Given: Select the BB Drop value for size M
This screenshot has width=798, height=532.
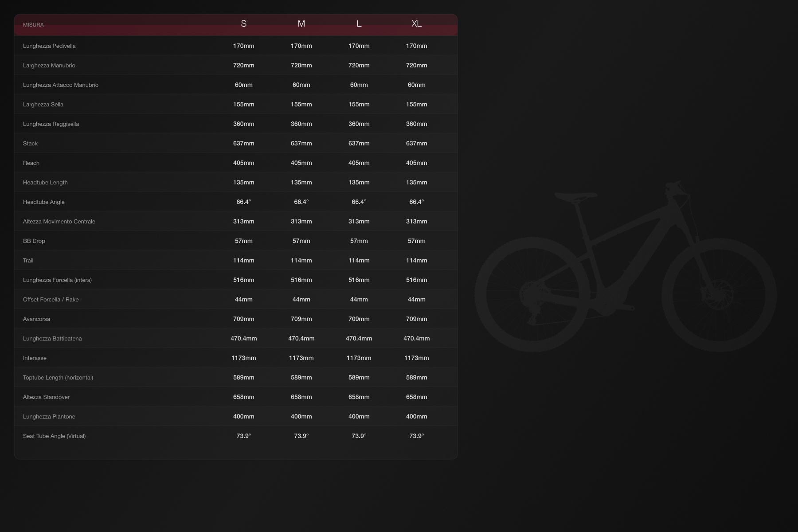Looking at the screenshot, I should (x=301, y=241).
